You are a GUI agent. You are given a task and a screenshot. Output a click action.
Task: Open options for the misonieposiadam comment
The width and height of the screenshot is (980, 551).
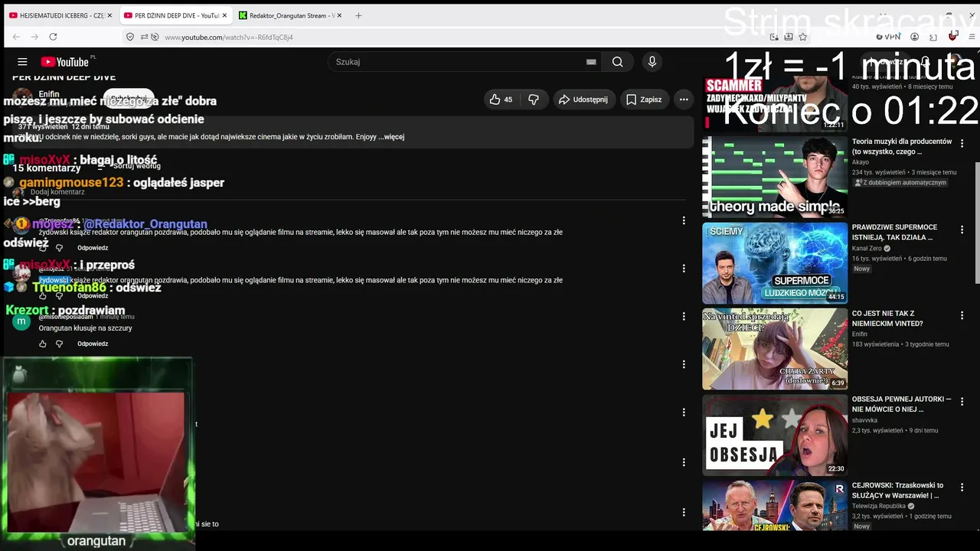[684, 316]
